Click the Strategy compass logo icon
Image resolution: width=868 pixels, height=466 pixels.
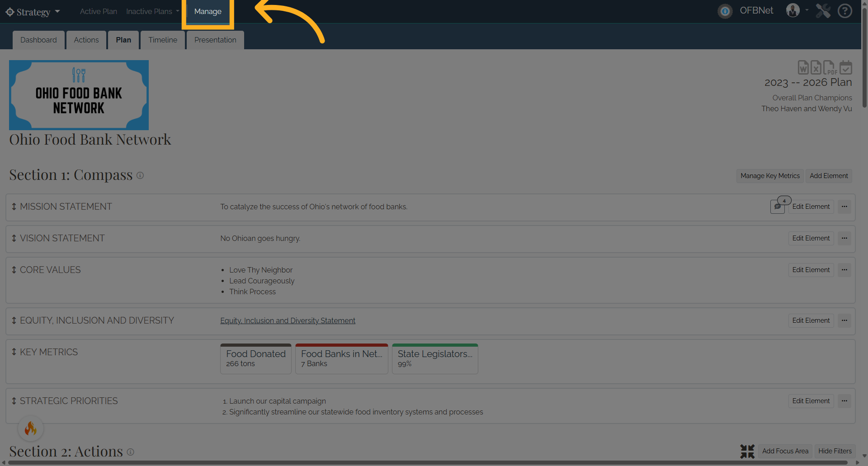click(x=10, y=12)
